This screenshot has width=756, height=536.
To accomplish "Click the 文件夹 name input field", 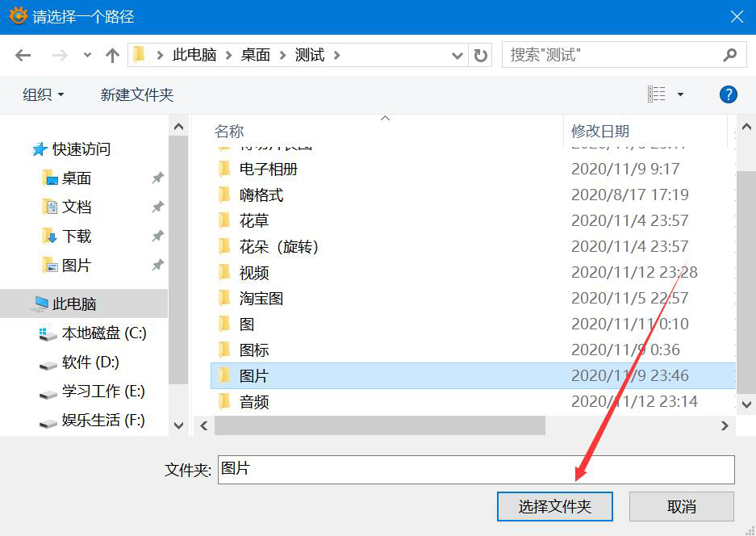I will (x=476, y=470).
